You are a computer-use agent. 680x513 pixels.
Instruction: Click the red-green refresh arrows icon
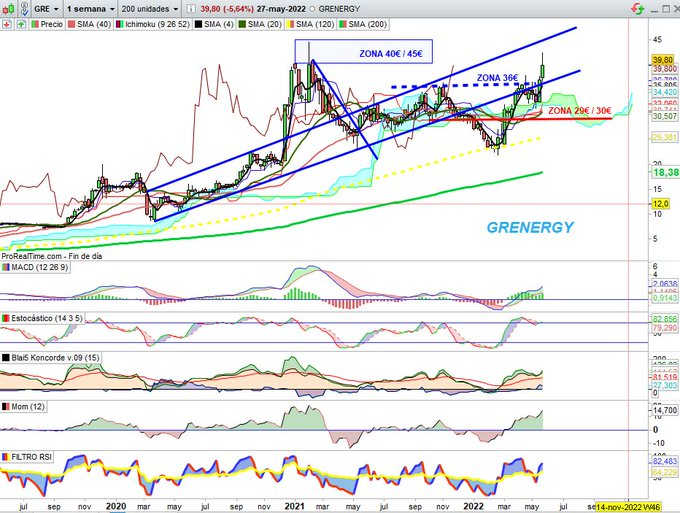pyautogui.click(x=638, y=9)
